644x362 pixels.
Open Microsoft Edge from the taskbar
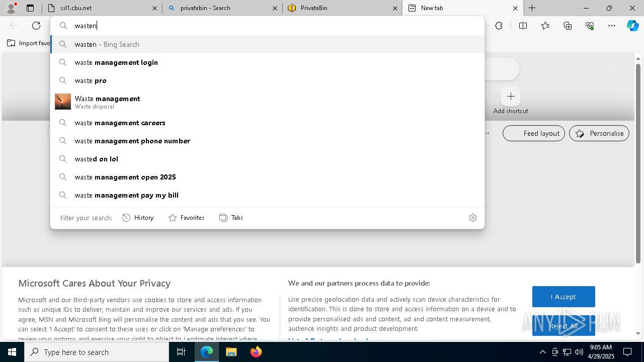207,352
